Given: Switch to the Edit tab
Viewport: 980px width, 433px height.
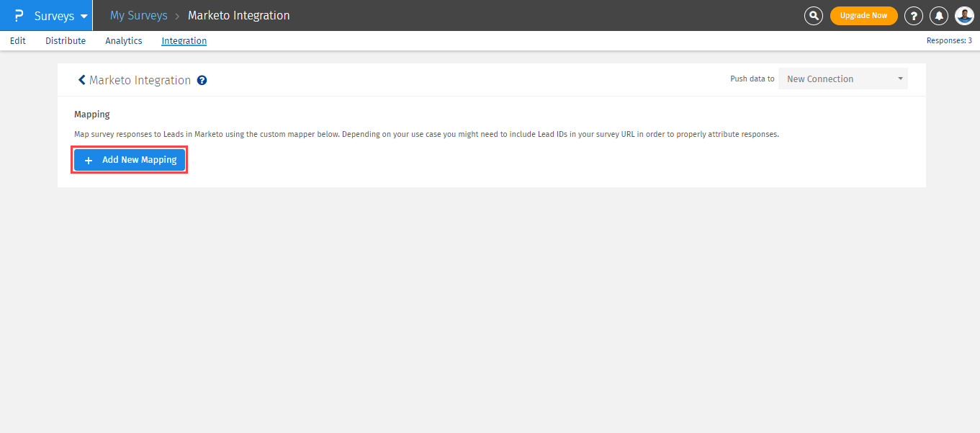Looking at the screenshot, I should pos(18,41).
